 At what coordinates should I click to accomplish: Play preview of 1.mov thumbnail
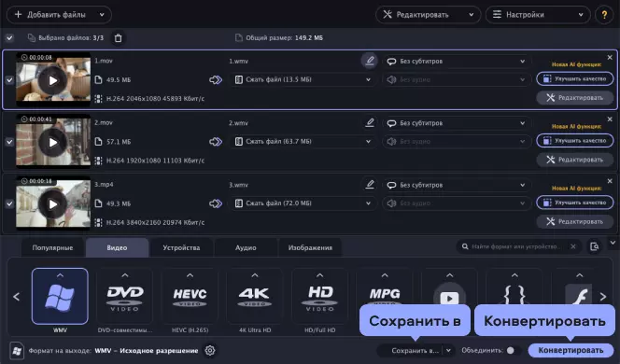coord(53,80)
